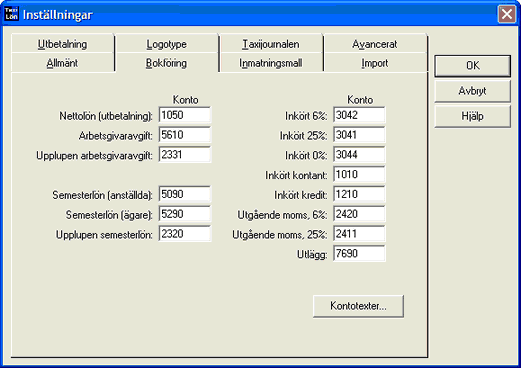Screen dimensions: 521x368
Task: Focus the Utlägg account field 7690
Action: point(359,254)
